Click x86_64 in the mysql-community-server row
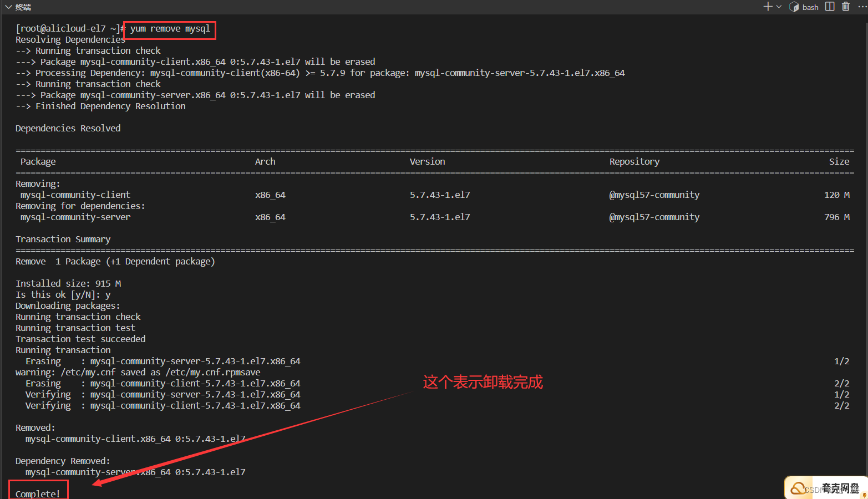 (x=270, y=217)
